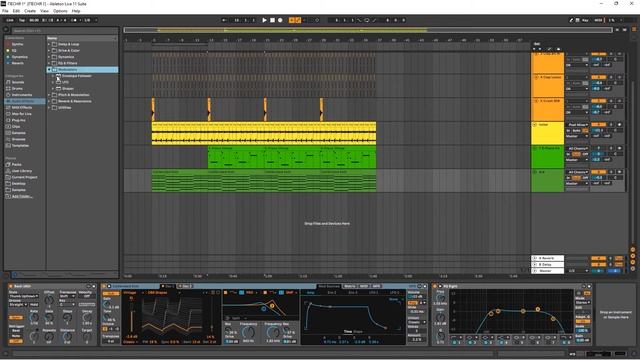Enable Draw Mode pencil icon
Screen dimensions: 640x360
pyautogui.click(x=571, y=20)
